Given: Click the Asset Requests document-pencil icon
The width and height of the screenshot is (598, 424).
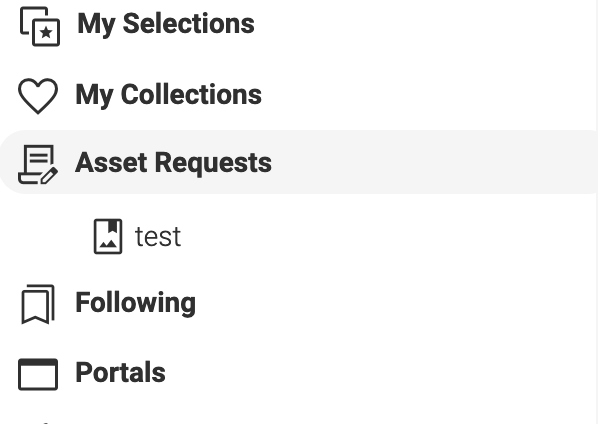Looking at the screenshot, I should [x=38, y=164].
